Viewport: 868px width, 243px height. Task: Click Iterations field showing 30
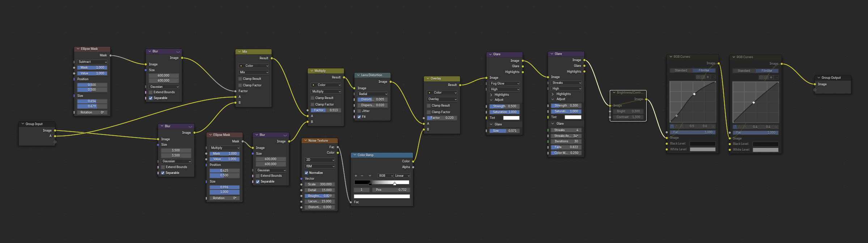point(566,141)
